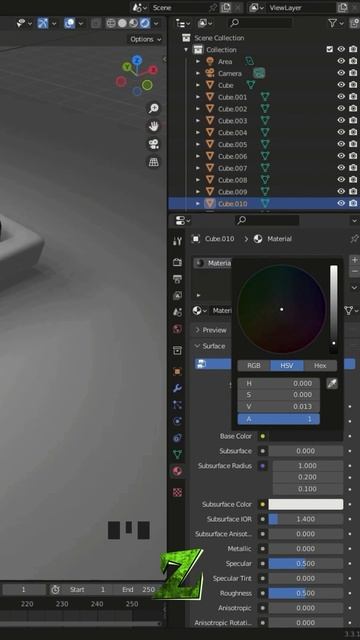Click the zoom view magnifier icon
The height and width of the screenshot is (640, 360).
(153, 108)
